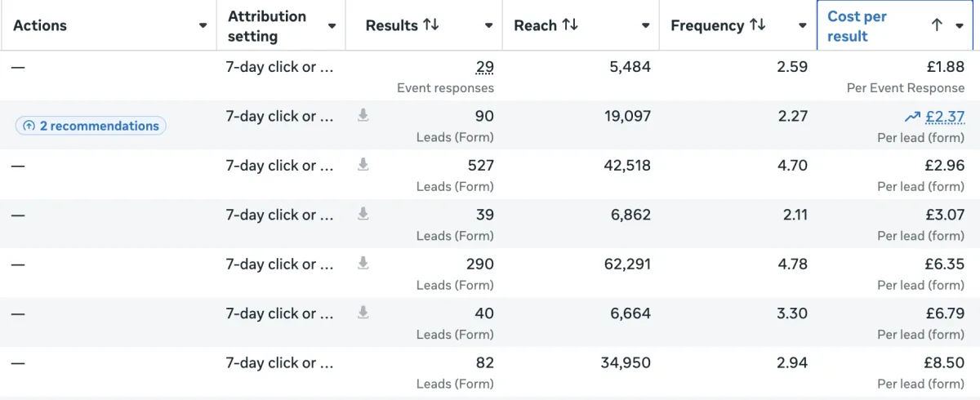Sort by Frequency using its sort arrows
The width and height of the screenshot is (980, 400).
pyautogui.click(x=758, y=25)
